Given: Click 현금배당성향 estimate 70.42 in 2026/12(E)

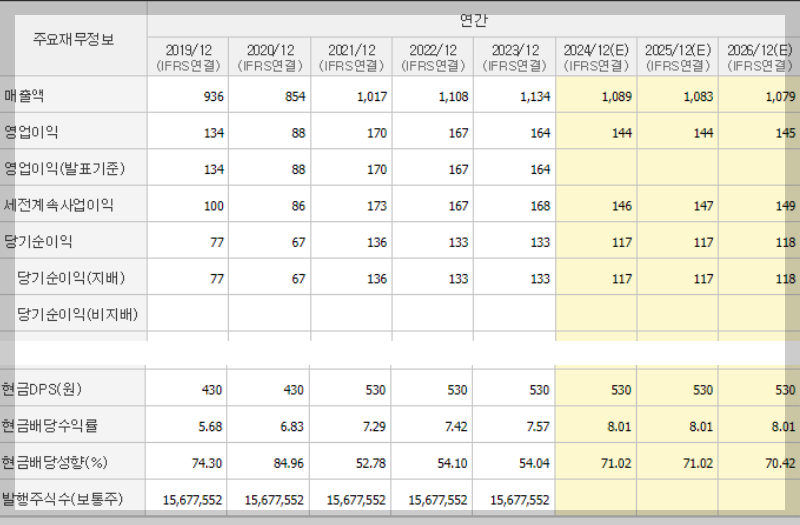Looking at the screenshot, I should click(780, 463).
